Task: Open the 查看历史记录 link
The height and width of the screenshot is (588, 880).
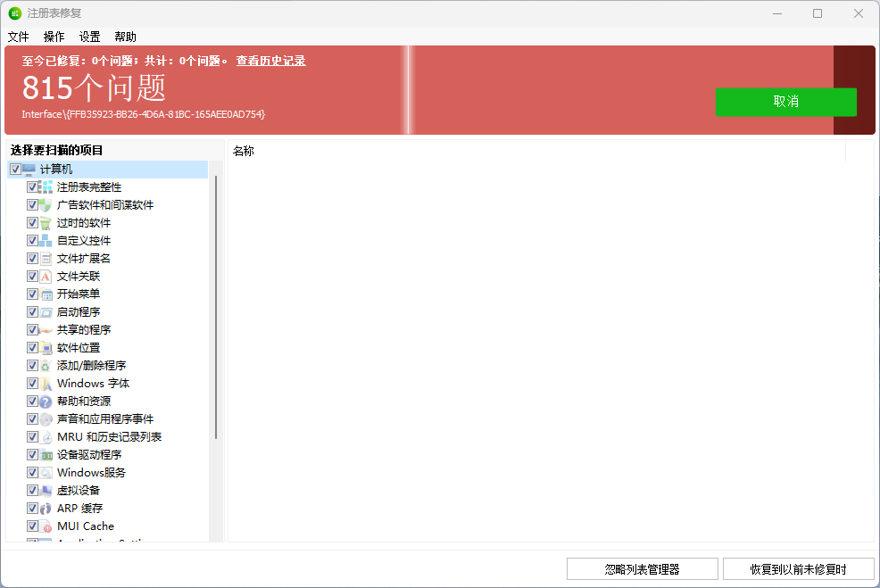Action: 270,61
